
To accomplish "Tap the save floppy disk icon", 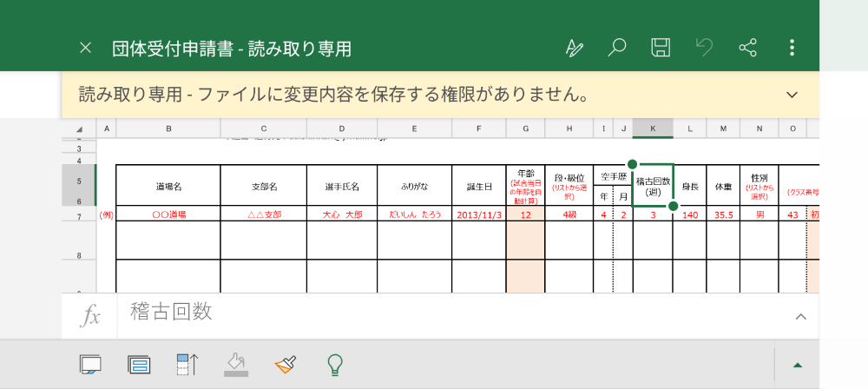I will click(661, 48).
